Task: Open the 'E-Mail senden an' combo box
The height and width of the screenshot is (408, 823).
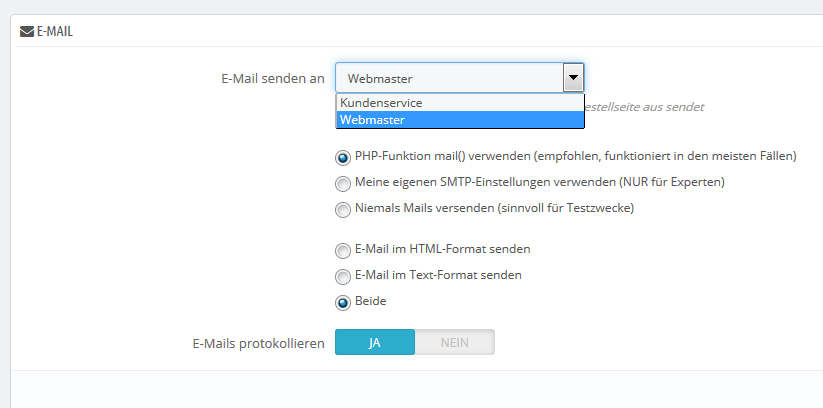Action: [450, 78]
